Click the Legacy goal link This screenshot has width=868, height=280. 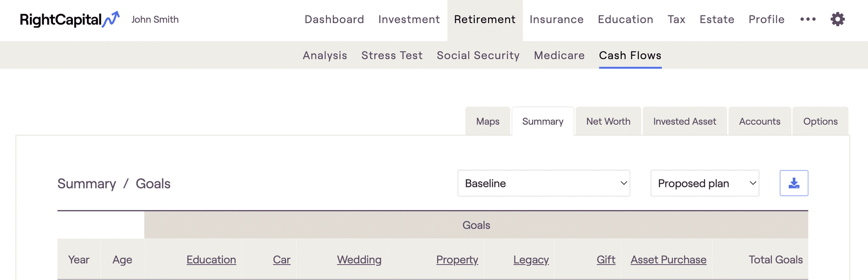(531, 260)
